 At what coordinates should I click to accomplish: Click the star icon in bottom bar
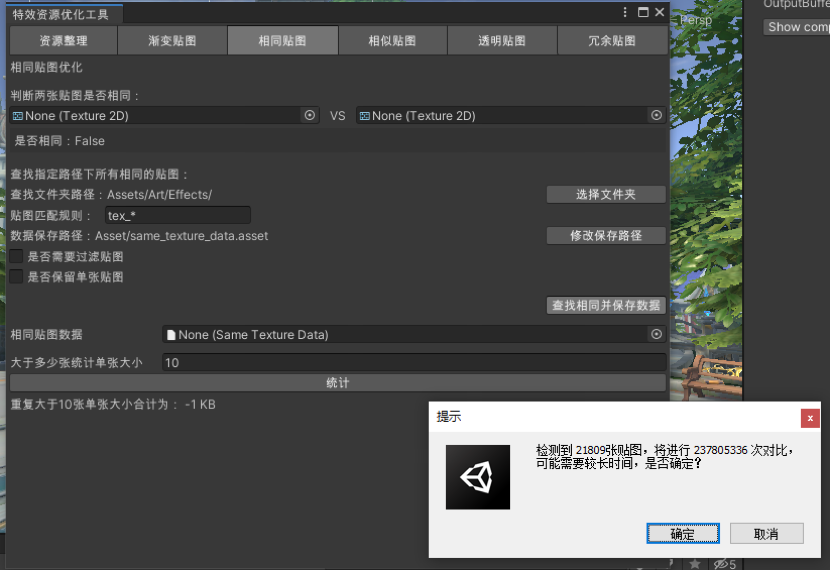695,564
